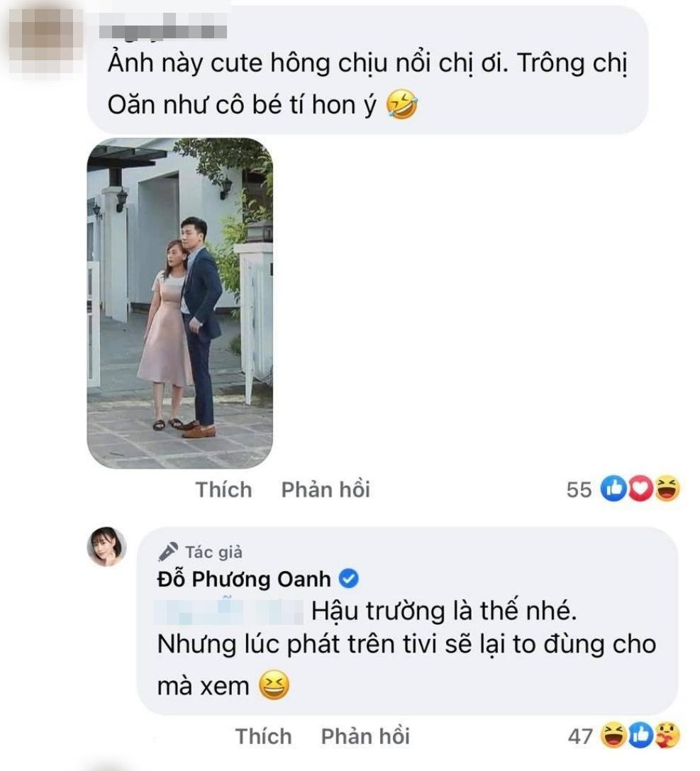Open the Đỗ Phương Oanh name link
Image resolution: width=700 pixels, height=771 pixels.
click(244, 579)
